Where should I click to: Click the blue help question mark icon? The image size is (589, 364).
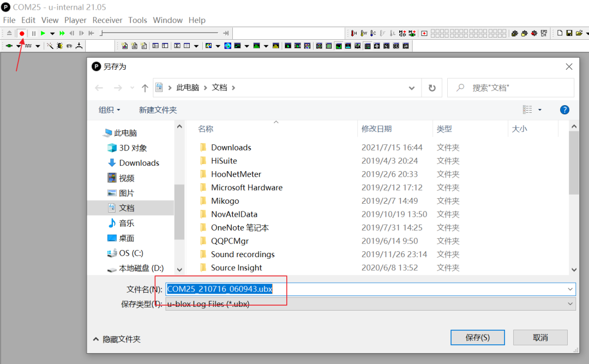564,110
